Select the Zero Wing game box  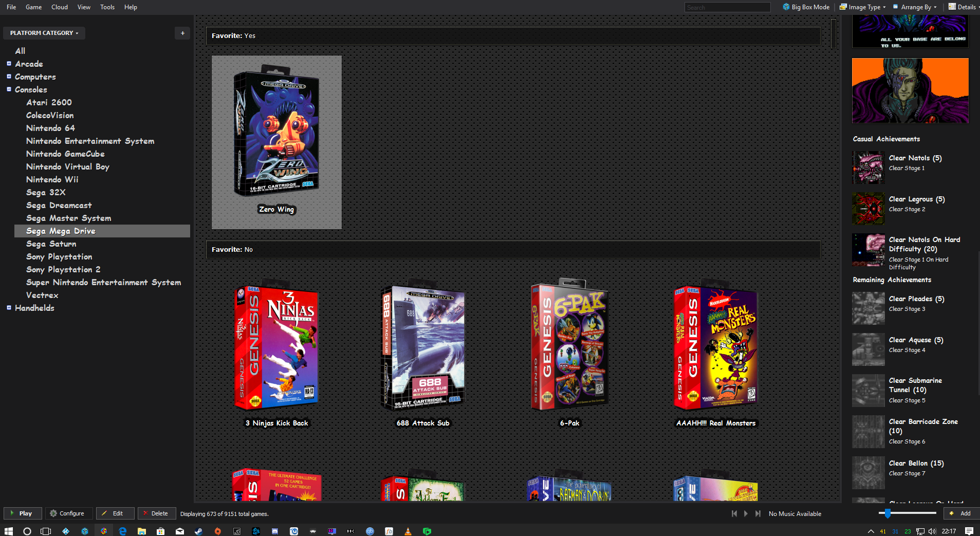(x=276, y=142)
